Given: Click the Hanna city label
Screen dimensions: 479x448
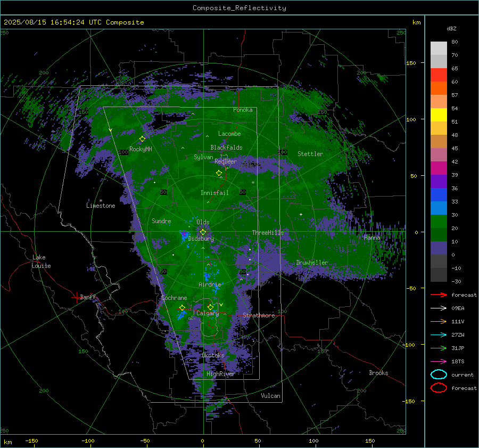Looking at the screenshot, I should (x=372, y=238).
